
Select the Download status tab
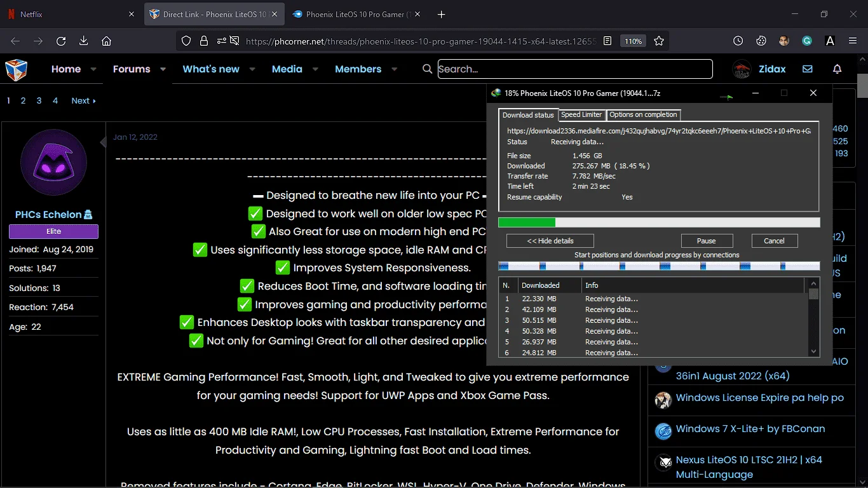click(528, 115)
